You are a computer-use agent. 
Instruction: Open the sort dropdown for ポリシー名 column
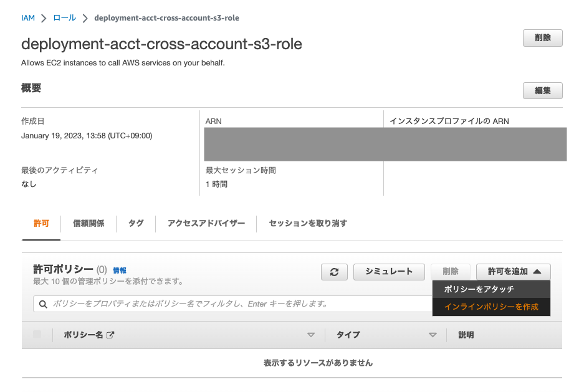click(311, 335)
